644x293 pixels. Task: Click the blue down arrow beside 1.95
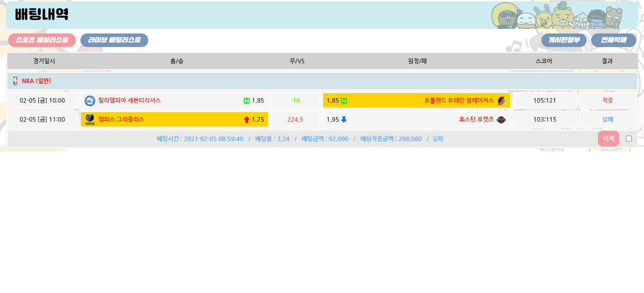point(344,119)
